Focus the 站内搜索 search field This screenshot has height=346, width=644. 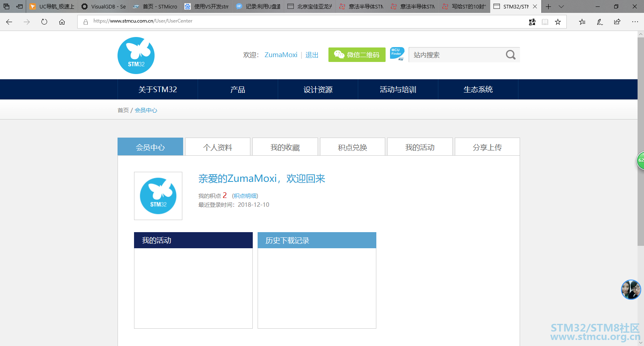(456, 55)
